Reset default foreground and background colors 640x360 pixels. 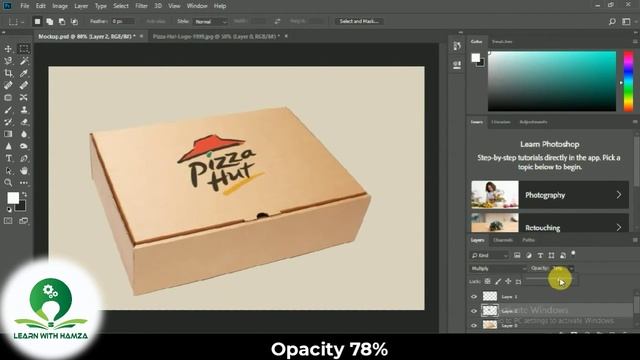pyautogui.click(x=9, y=209)
